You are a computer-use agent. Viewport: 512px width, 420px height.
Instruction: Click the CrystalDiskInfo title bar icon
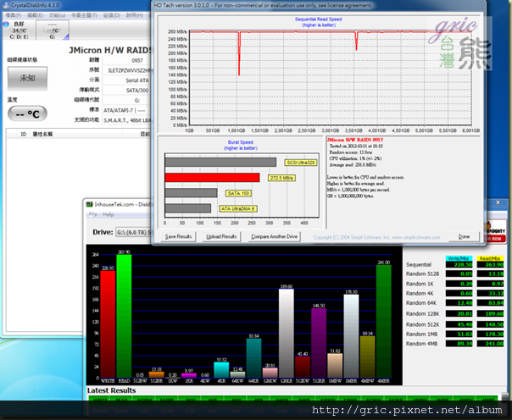tap(6, 5)
